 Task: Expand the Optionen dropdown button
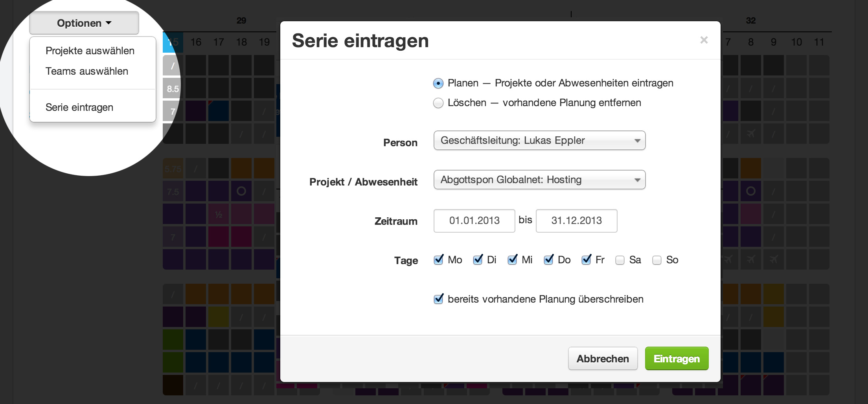(84, 23)
